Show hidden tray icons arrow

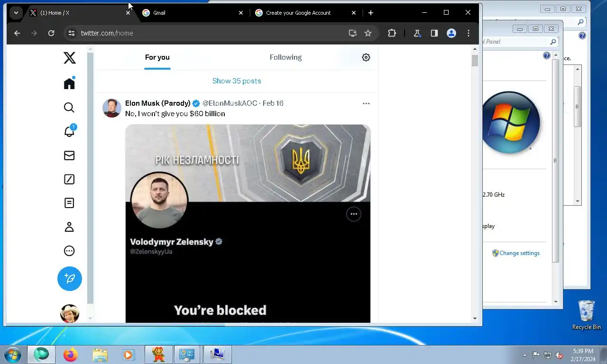point(524,355)
